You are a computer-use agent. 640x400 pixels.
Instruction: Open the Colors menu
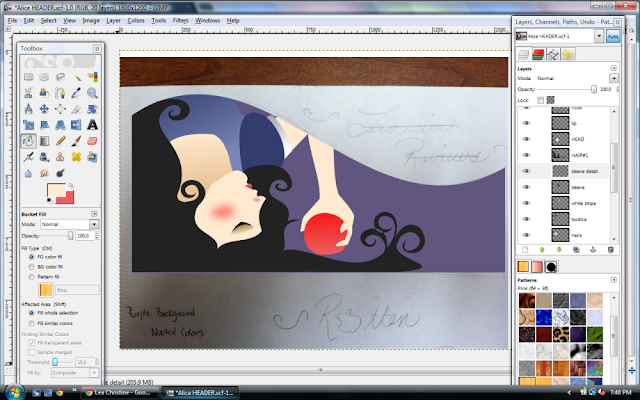point(136,20)
